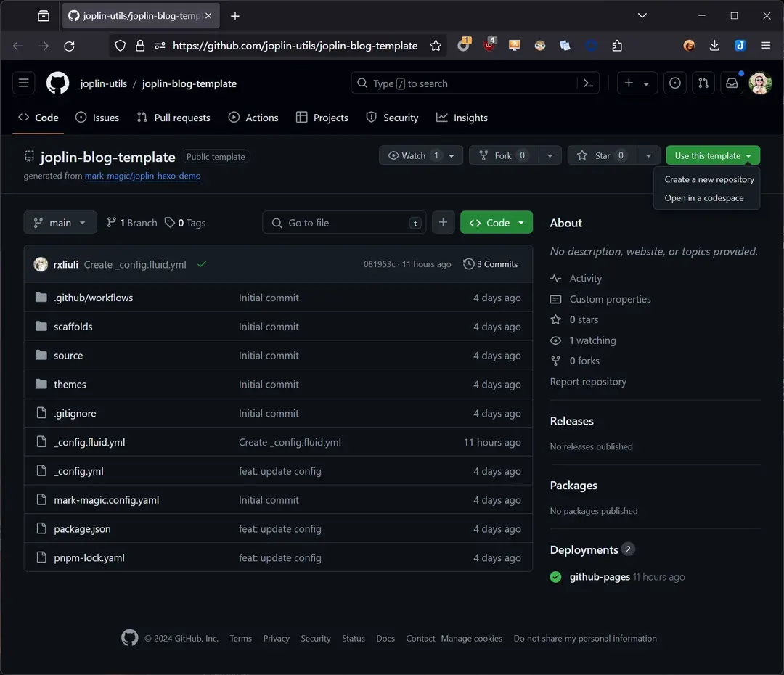
Task: Bookmark this page with star icon
Action: [x=436, y=46]
